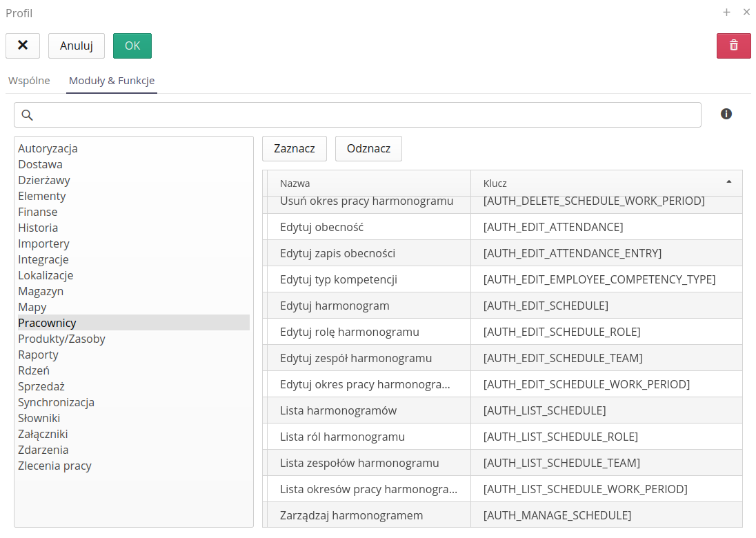
Task: Open the Moduły & Funkcje tab
Action: pos(112,81)
